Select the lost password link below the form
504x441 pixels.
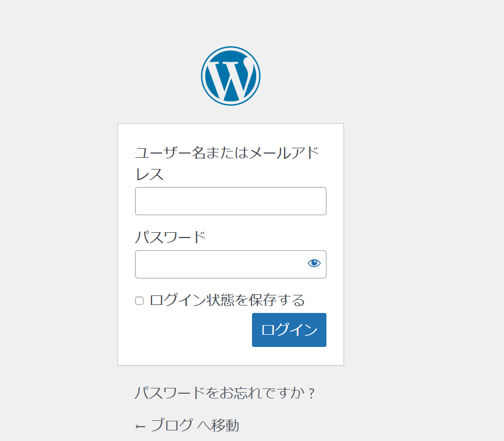tap(225, 393)
